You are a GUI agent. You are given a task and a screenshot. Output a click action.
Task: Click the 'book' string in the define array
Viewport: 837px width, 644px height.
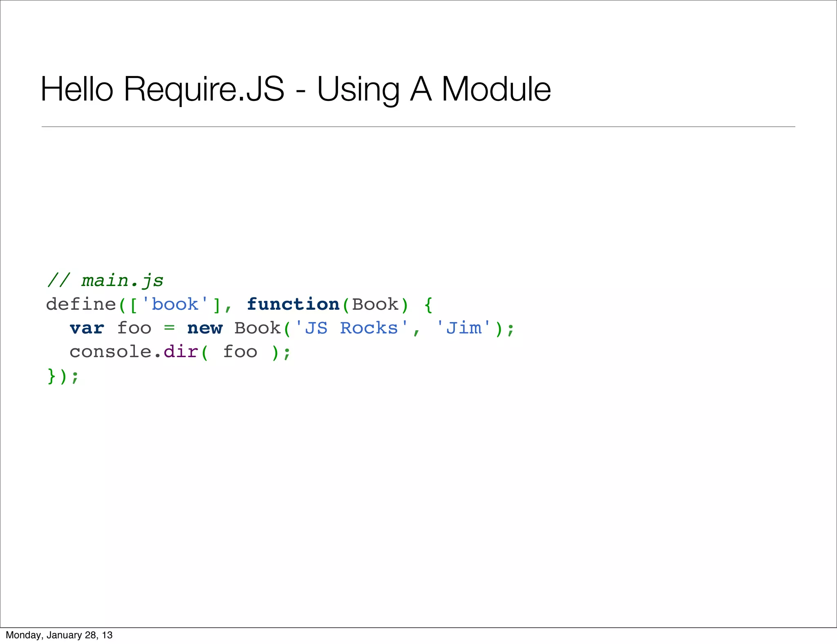pos(175,304)
